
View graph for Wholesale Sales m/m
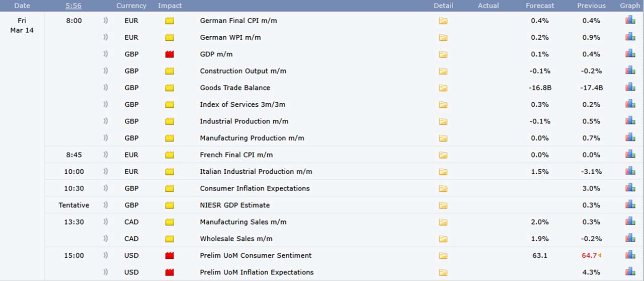click(630, 238)
